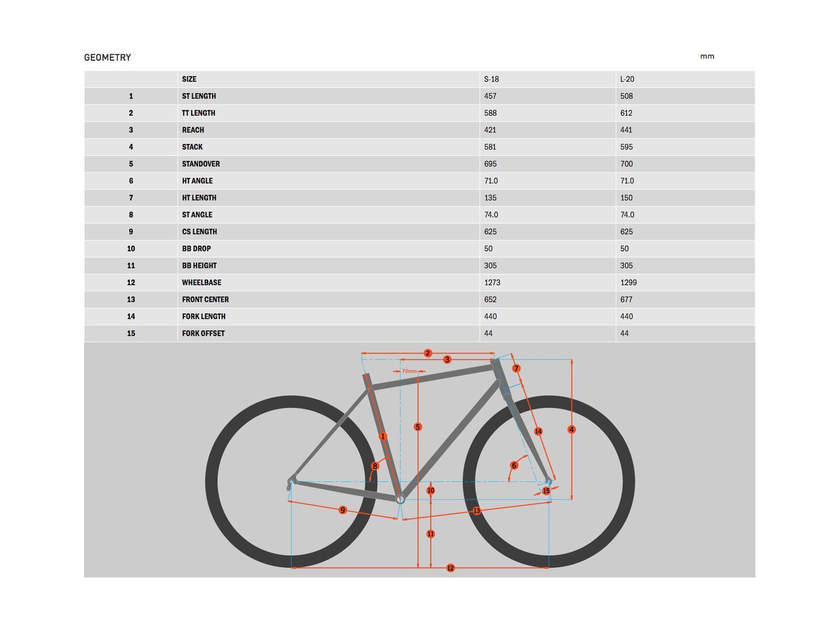Viewport: 840px width, 630px height.
Task: Select the FORK OFFSET row label
Action: (x=203, y=333)
